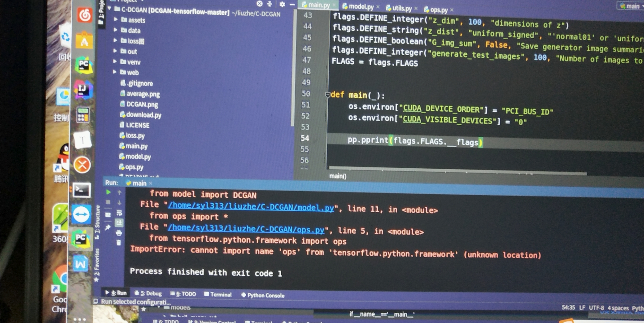This screenshot has height=323, width=644.
Task: Collapse the C-DCGAN project root
Action: click(x=110, y=9)
